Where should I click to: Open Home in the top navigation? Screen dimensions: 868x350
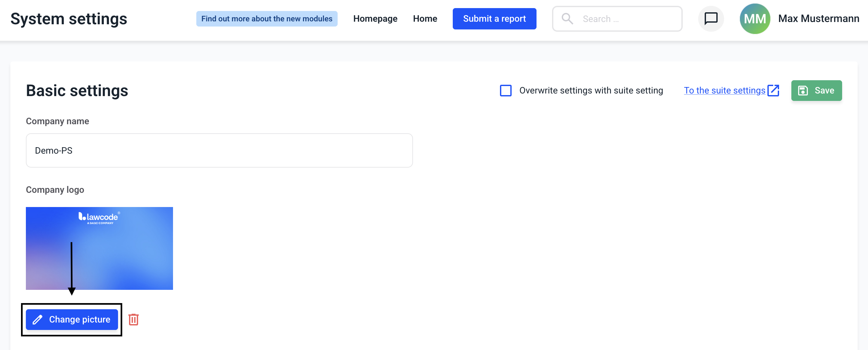[425, 18]
